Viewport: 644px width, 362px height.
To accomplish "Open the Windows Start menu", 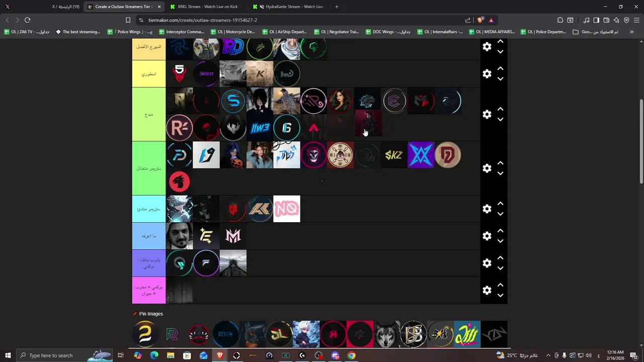I will point(8,355).
